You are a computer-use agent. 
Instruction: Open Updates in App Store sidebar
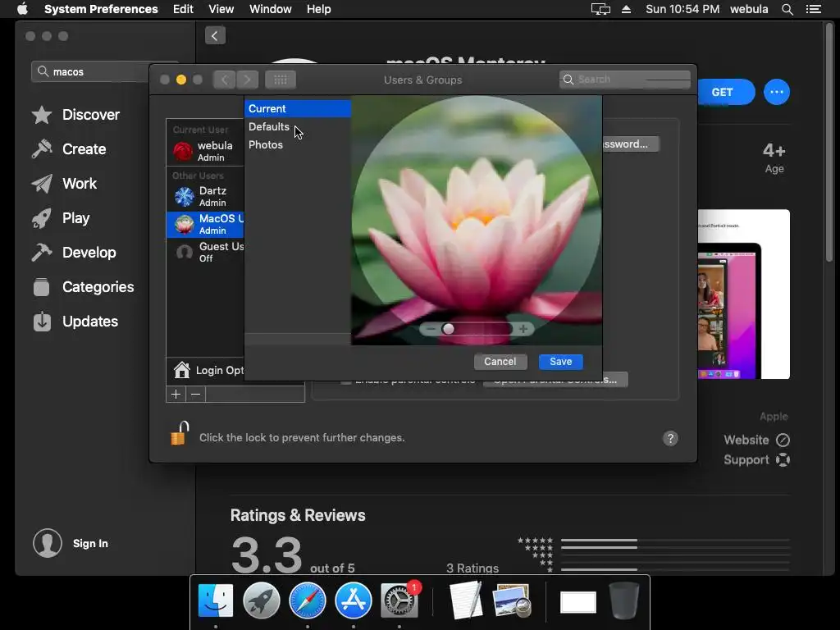click(x=75, y=322)
